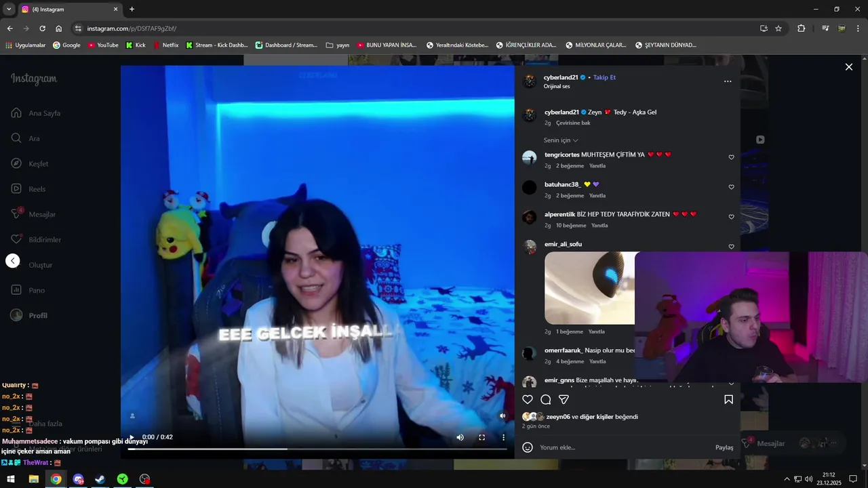The width and height of the screenshot is (868, 488).
Task: Open the Chrome extensions puzzle icon
Action: tap(801, 28)
